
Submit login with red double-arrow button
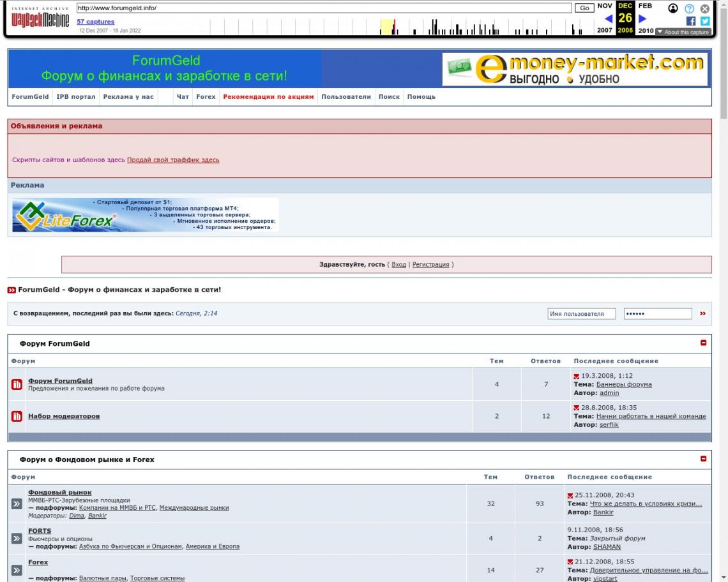[x=702, y=314]
